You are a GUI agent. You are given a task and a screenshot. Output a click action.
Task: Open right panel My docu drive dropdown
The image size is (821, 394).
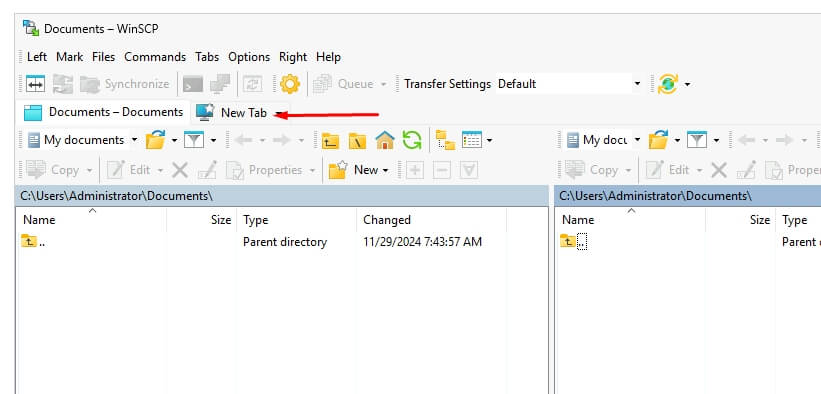click(604, 140)
